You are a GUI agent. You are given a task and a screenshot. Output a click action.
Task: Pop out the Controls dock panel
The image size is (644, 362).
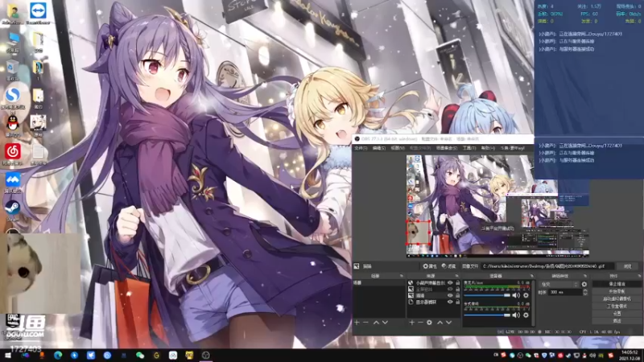(639, 276)
